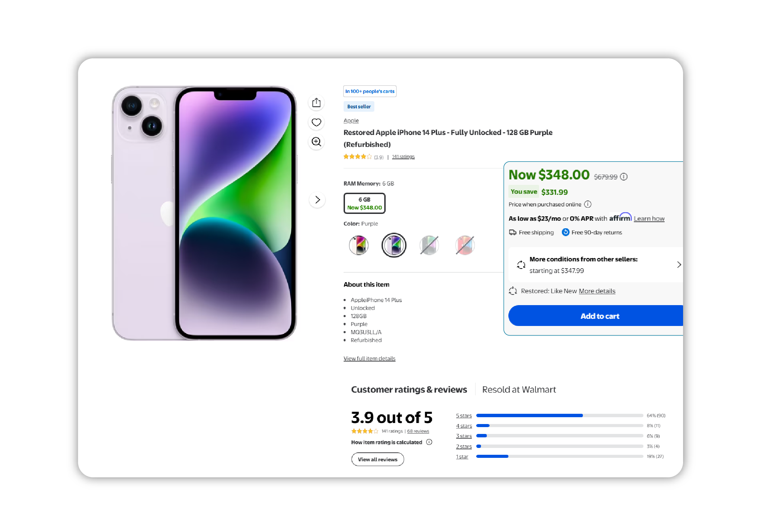Click the share icon beside product image

316,103
